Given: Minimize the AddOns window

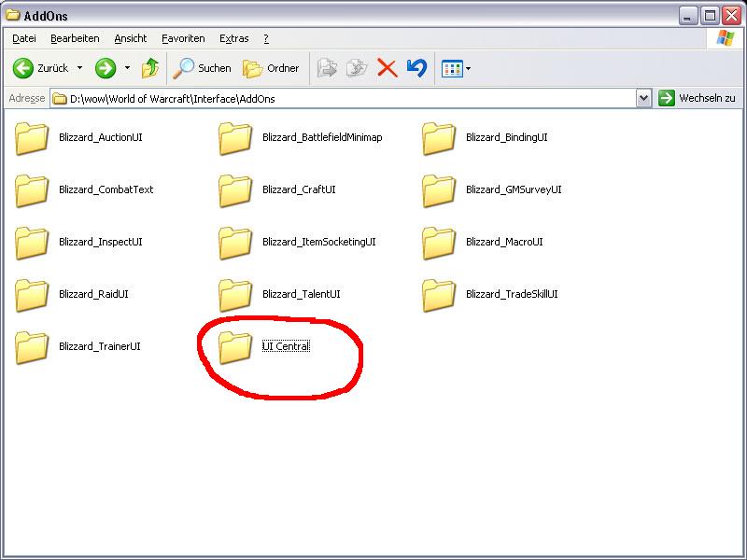Looking at the screenshot, I should tap(687, 16).
